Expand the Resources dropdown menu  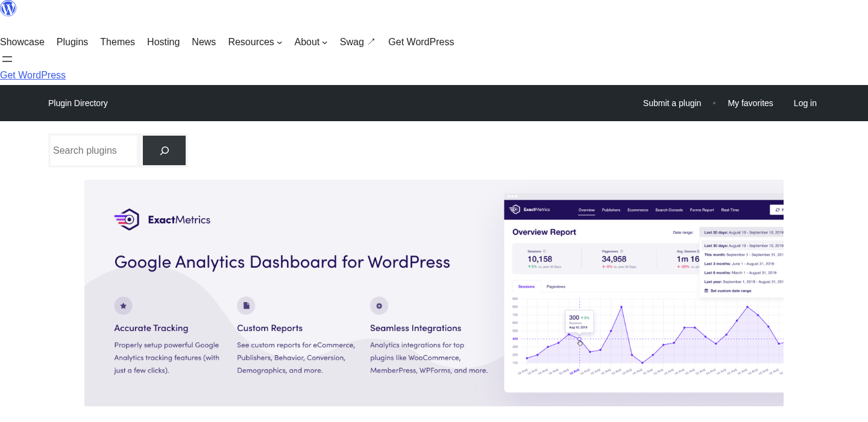[x=255, y=42]
